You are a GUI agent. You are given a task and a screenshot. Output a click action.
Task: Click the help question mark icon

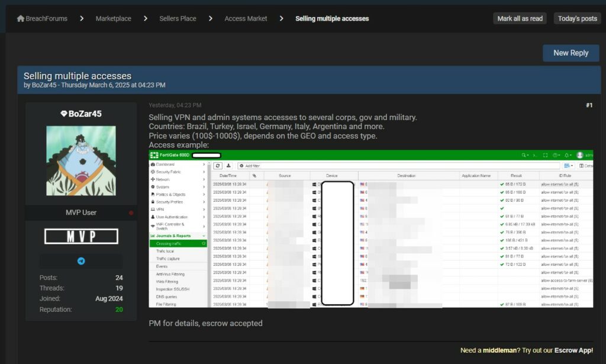(556, 155)
